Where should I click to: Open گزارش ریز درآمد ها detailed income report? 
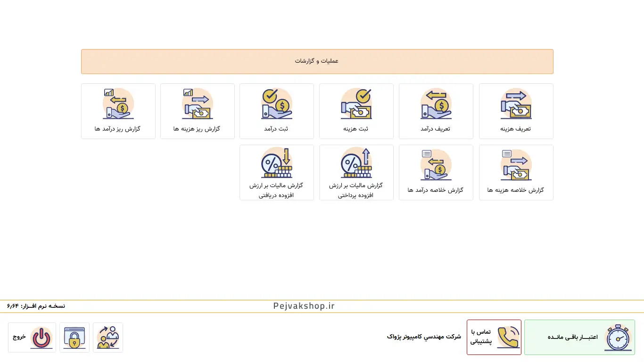click(118, 111)
